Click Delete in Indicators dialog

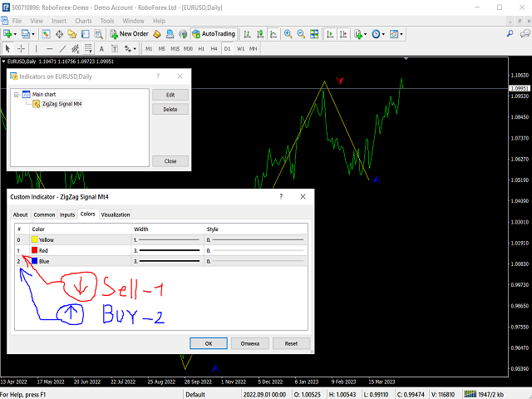tap(170, 109)
